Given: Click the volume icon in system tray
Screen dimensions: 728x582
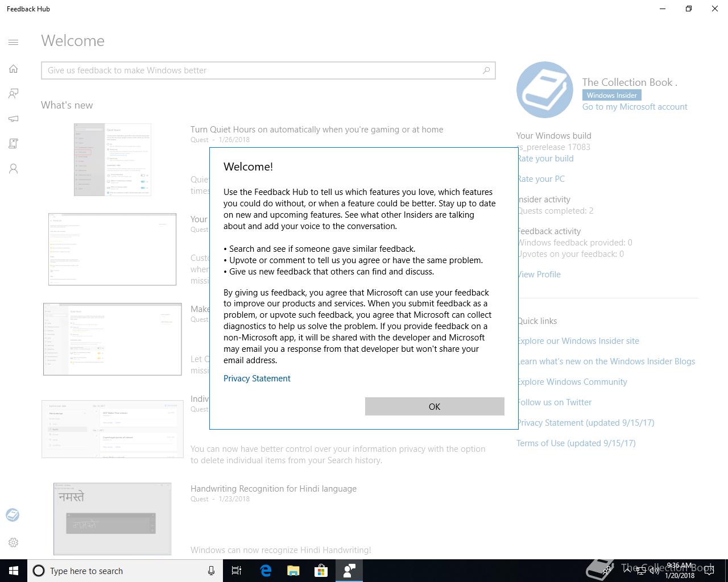Looking at the screenshot, I should (x=654, y=571).
